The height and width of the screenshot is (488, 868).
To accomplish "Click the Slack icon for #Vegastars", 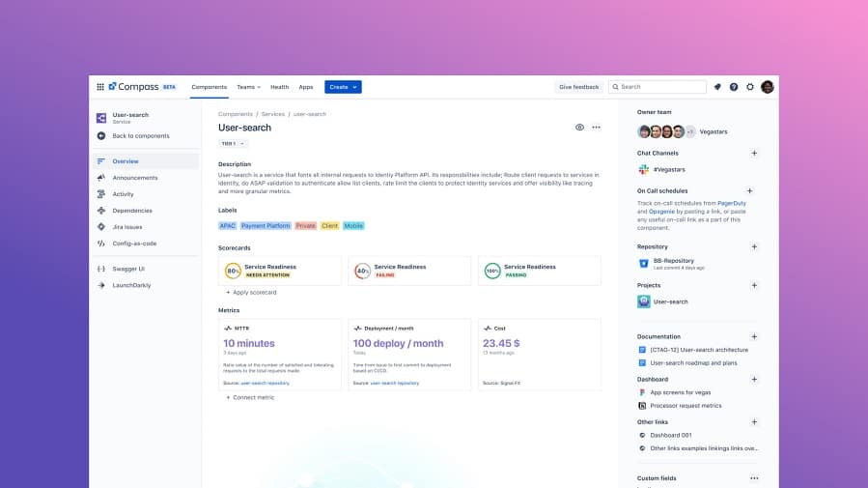I will [643, 169].
